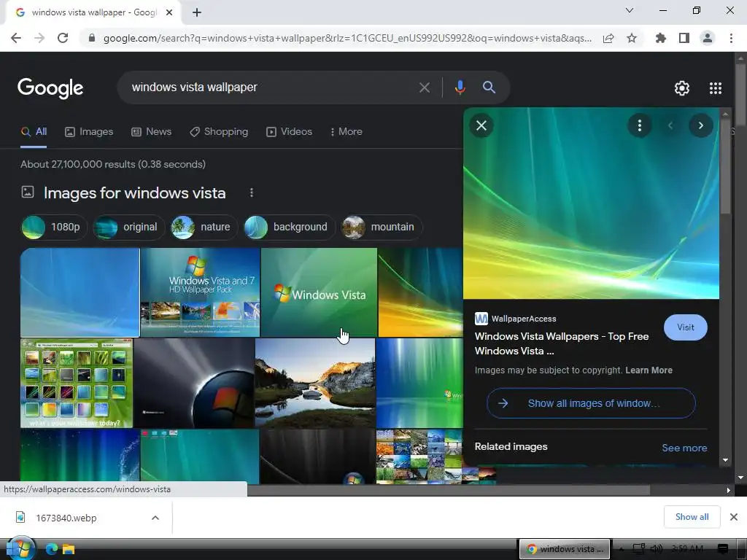Click Show all downloads button
The height and width of the screenshot is (560, 747).
click(x=692, y=517)
